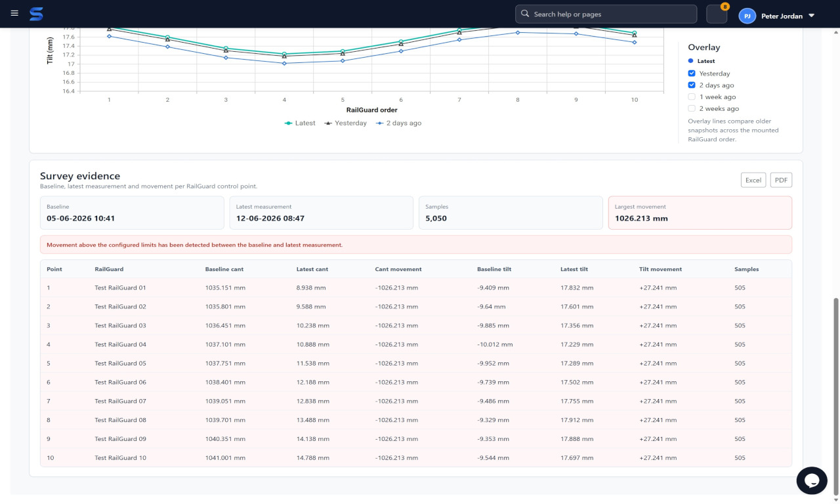Click the Largest movement 1026.213 mm card
Screen dimensions: 840x504
click(700, 213)
